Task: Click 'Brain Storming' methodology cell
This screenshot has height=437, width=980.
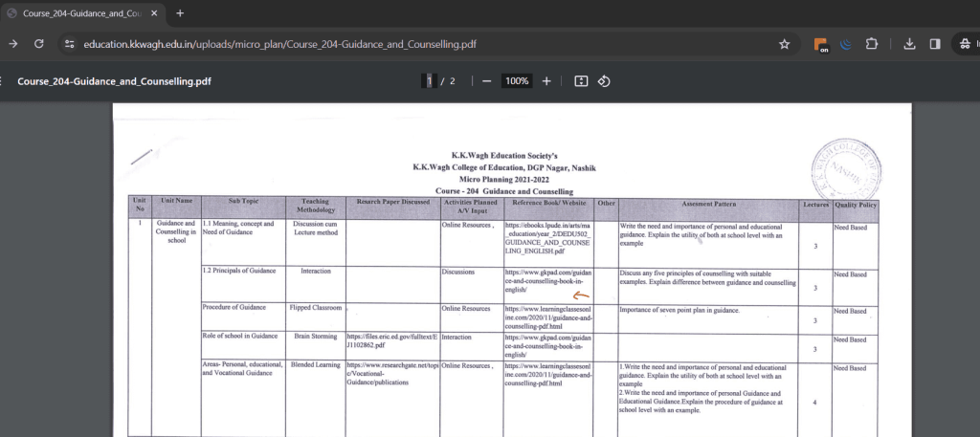Action: (x=316, y=337)
